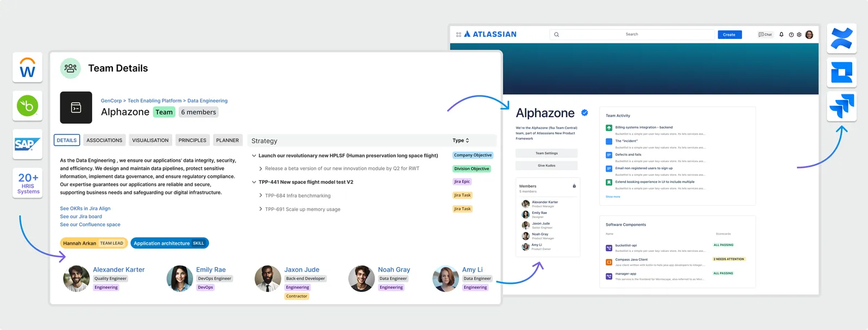Click the Jira Epic type label
Screen dimensions: 868x330
(x=462, y=182)
